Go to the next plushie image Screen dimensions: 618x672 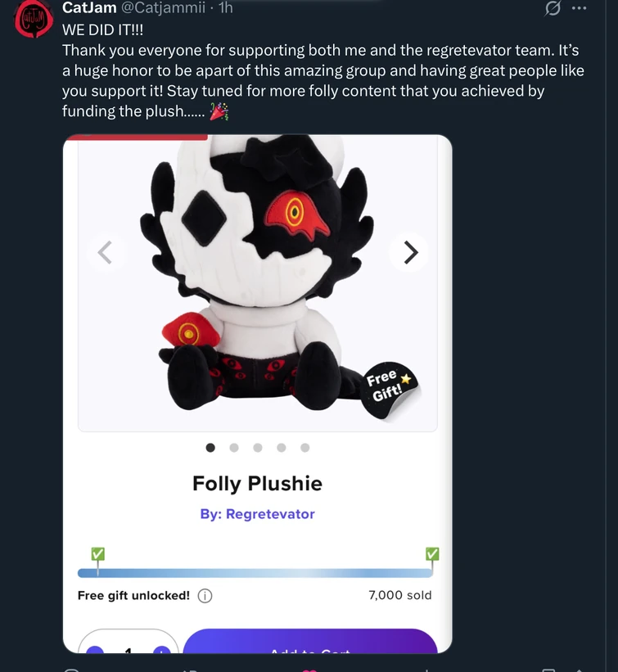pyautogui.click(x=409, y=252)
